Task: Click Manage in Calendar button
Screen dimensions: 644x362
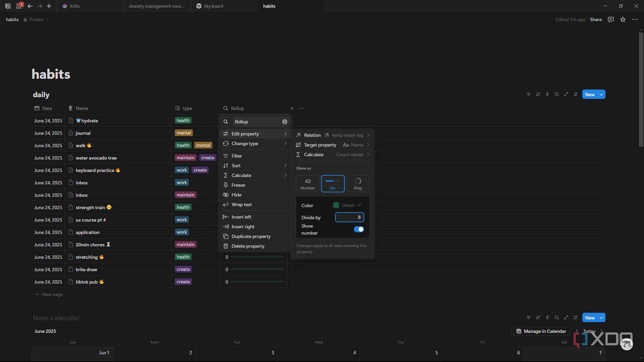Action: point(541,331)
